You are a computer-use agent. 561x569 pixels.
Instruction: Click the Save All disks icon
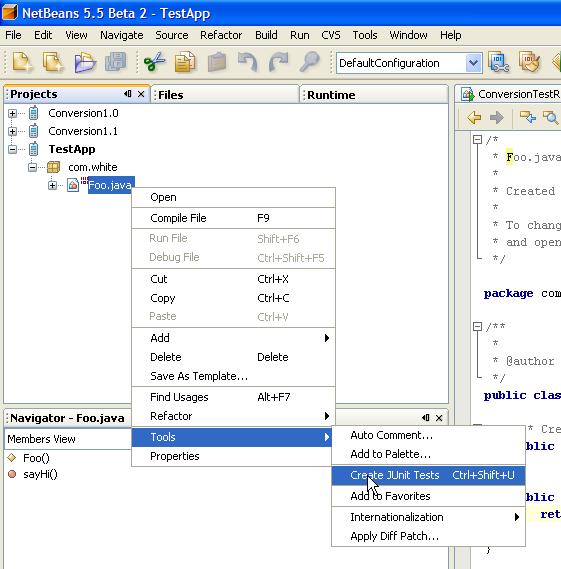click(x=115, y=62)
